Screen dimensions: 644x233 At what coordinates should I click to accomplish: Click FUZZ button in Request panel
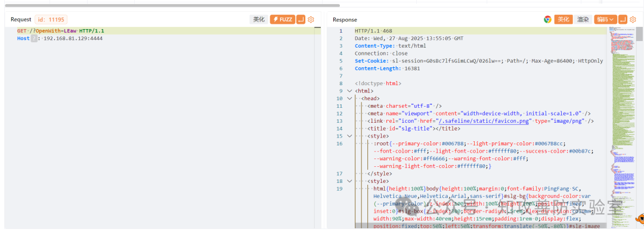point(283,19)
